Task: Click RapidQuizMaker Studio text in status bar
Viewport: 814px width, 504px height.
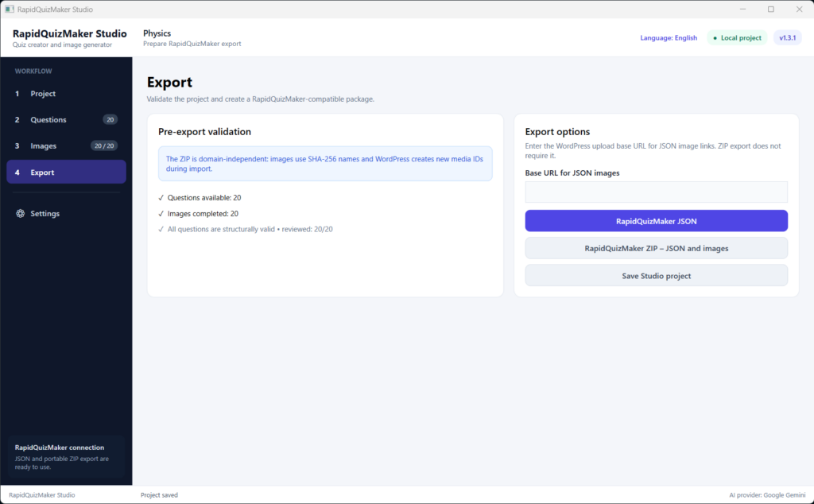Action: tap(41, 495)
